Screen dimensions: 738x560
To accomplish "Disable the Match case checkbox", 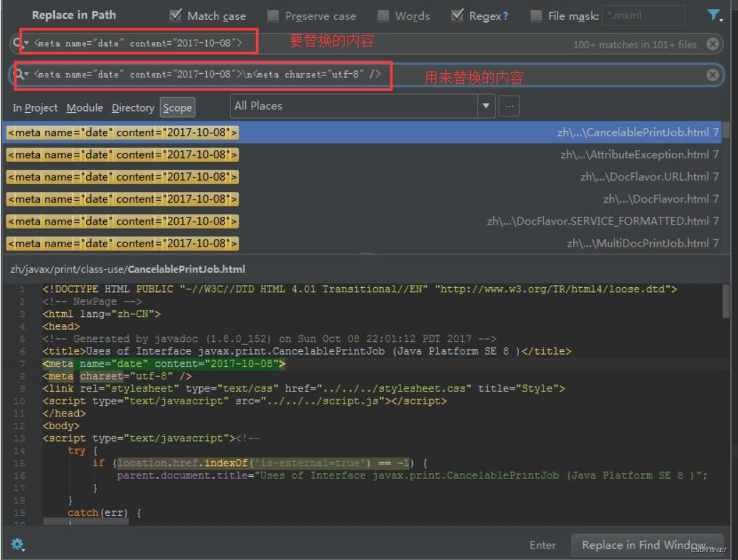I will pyautogui.click(x=176, y=16).
